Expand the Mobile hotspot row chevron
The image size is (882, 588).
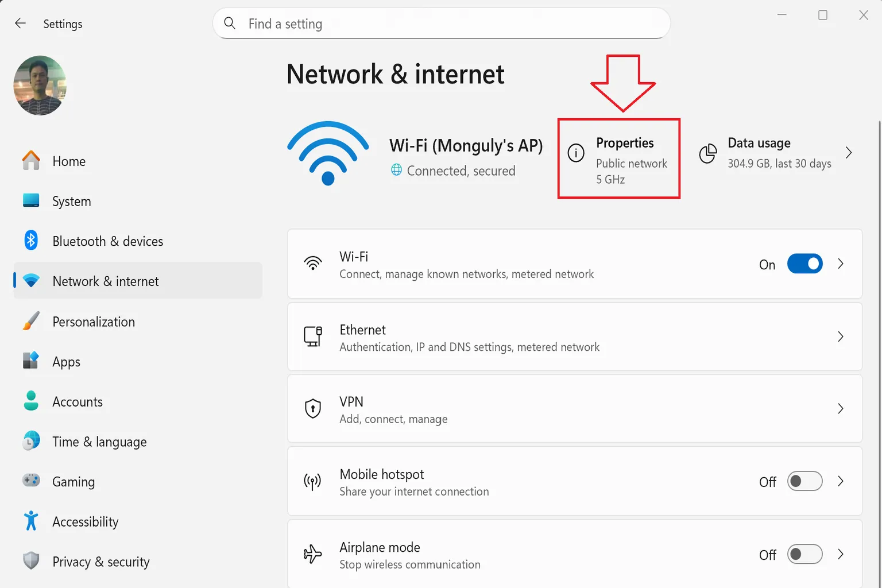(841, 481)
